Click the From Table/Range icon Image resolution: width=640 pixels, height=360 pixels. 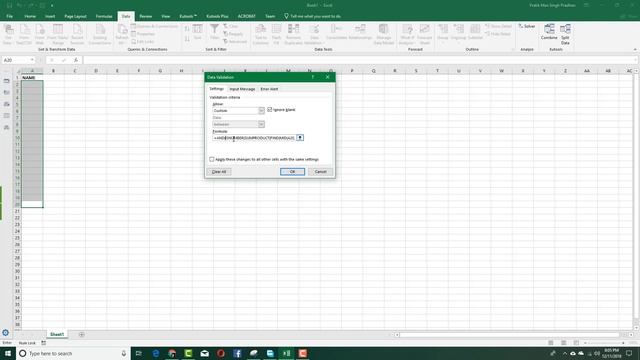[x=58, y=34]
